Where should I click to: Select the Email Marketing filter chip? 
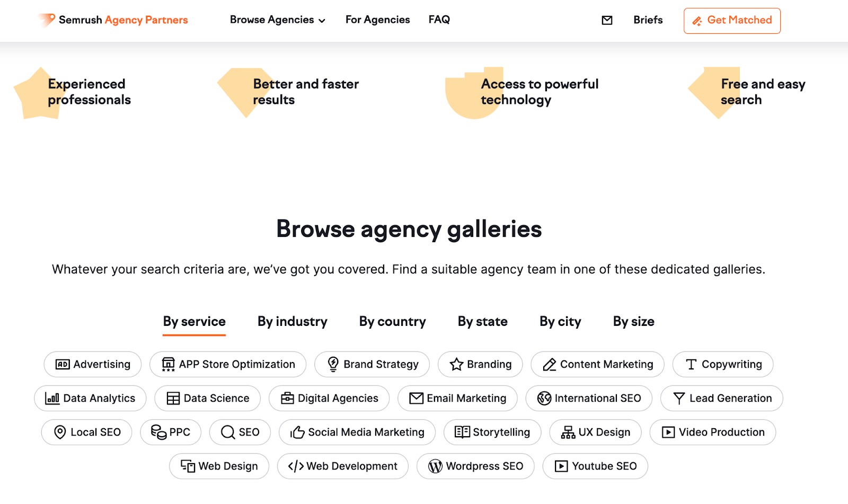point(457,398)
